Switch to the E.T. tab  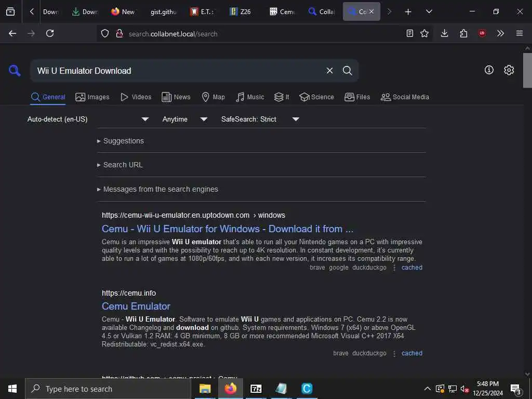(203, 12)
